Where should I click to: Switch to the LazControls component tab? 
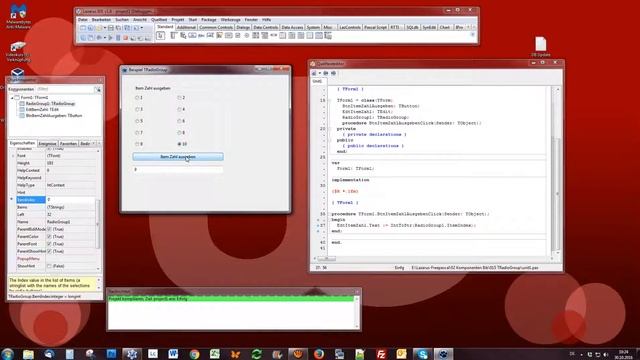tap(350, 27)
